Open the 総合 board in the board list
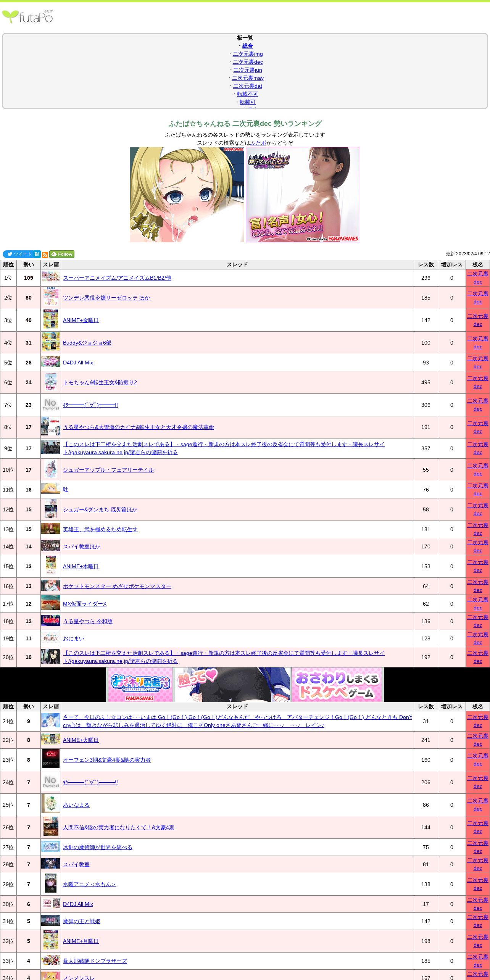490x980 pixels. point(248,46)
